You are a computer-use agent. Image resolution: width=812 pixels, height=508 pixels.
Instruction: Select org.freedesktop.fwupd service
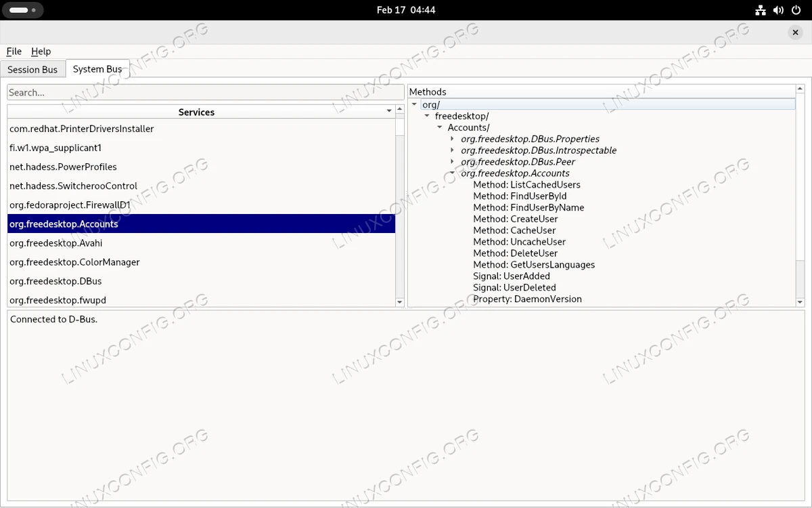[201, 299]
